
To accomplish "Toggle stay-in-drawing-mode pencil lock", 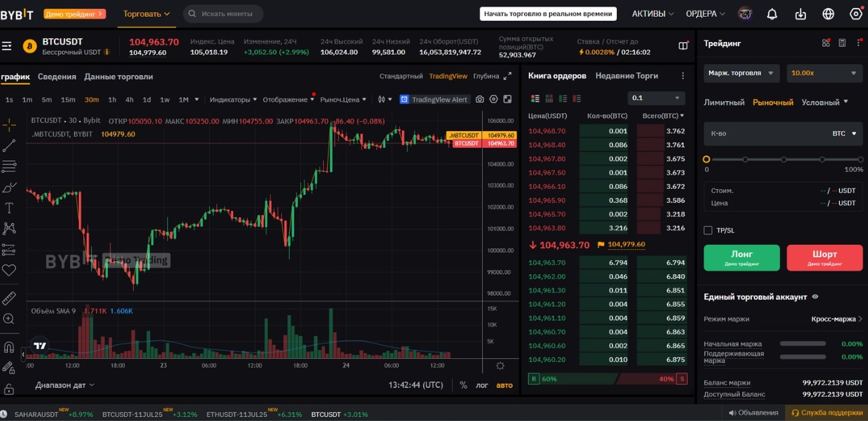I will click(9, 368).
